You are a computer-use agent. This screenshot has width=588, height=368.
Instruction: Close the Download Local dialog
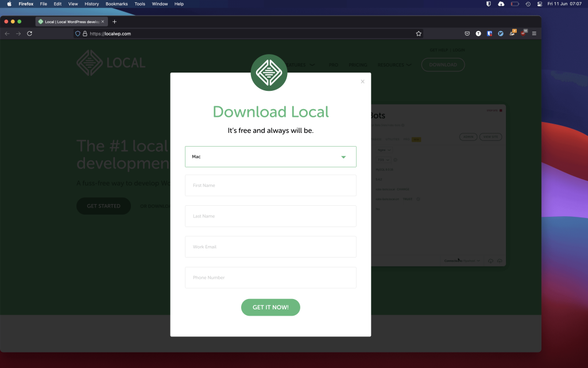pos(362,82)
